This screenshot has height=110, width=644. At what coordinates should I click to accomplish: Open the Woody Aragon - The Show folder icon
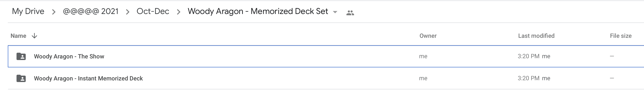point(21,56)
